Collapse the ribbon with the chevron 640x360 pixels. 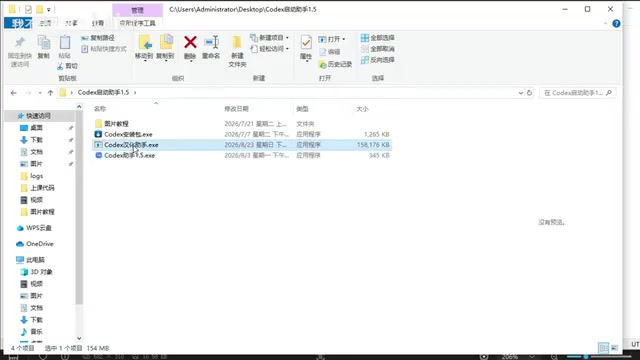(x=605, y=24)
